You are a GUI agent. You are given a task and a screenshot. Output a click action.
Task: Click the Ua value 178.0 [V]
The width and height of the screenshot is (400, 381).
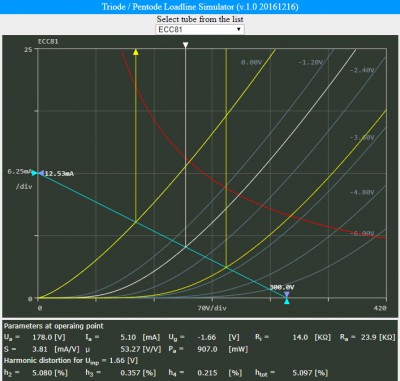[49, 337]
